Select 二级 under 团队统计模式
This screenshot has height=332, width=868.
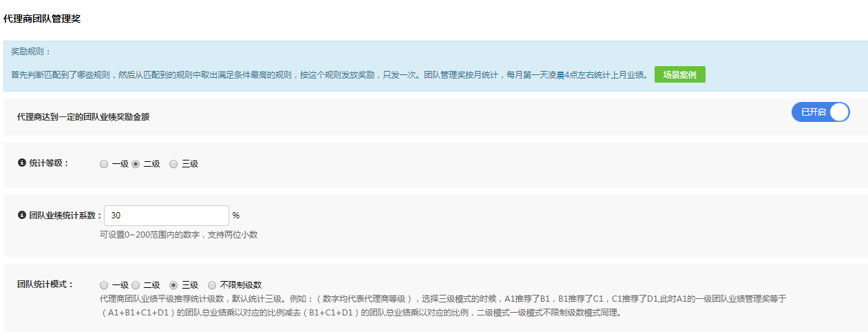[136, 285]
